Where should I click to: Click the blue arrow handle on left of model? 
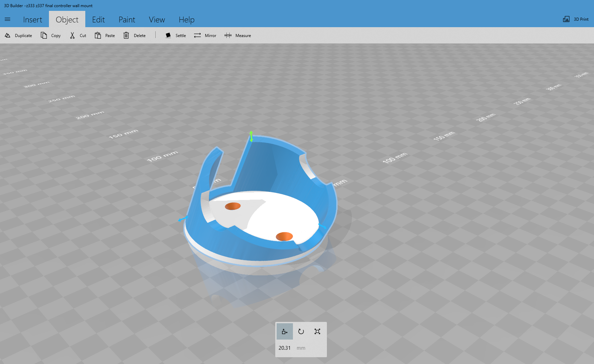point(183,219)
